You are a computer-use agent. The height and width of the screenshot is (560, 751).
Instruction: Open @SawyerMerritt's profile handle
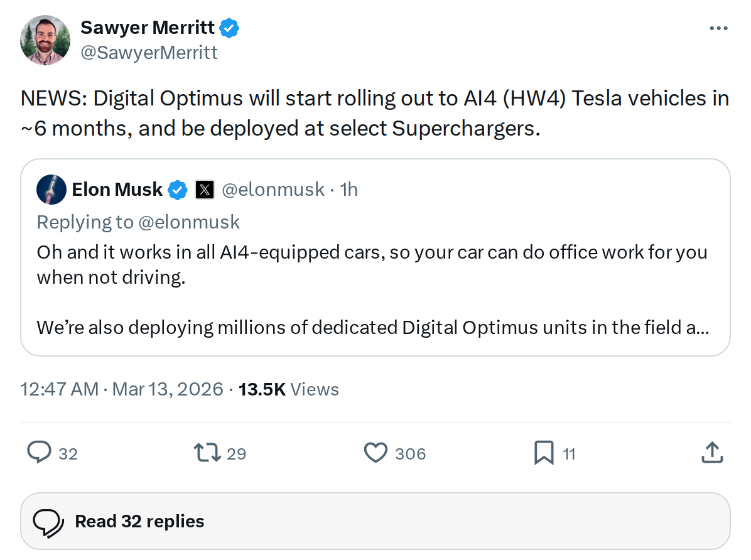(149, 52)
